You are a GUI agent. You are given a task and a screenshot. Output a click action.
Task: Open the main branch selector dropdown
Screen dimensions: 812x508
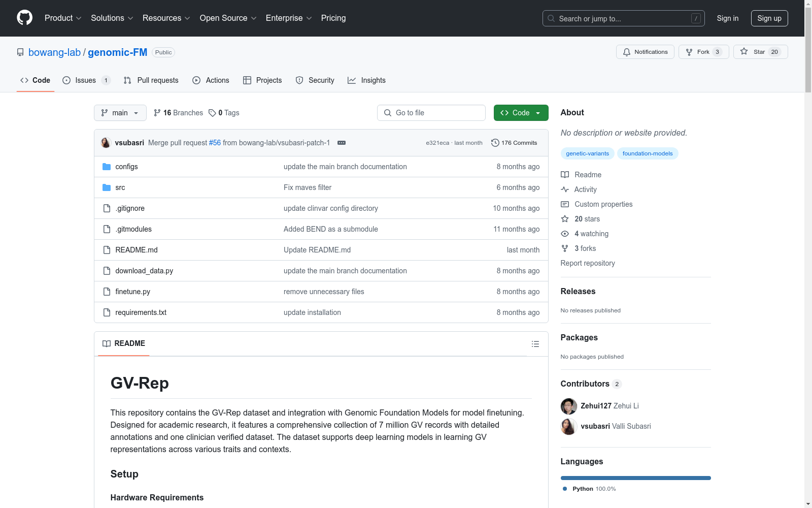120,113
